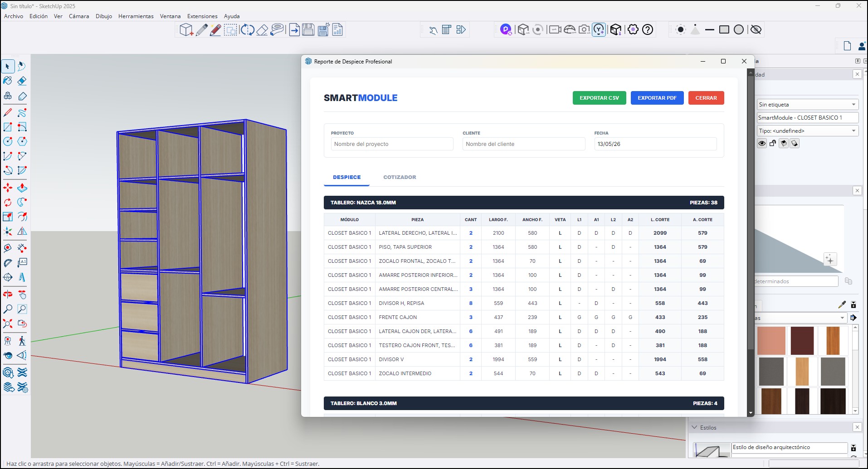Click the Nombre del cliente input field
Screen dimensions: 868x469
[524, 144]
